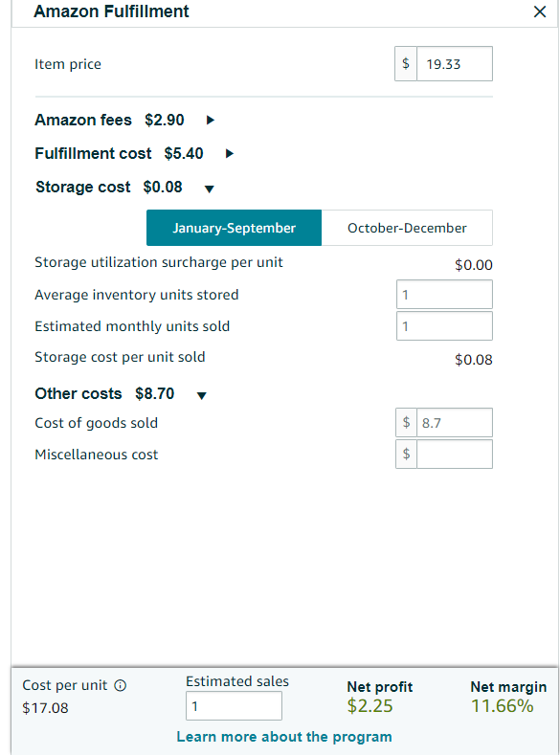Open Learn more about the program link

point(284,737)
